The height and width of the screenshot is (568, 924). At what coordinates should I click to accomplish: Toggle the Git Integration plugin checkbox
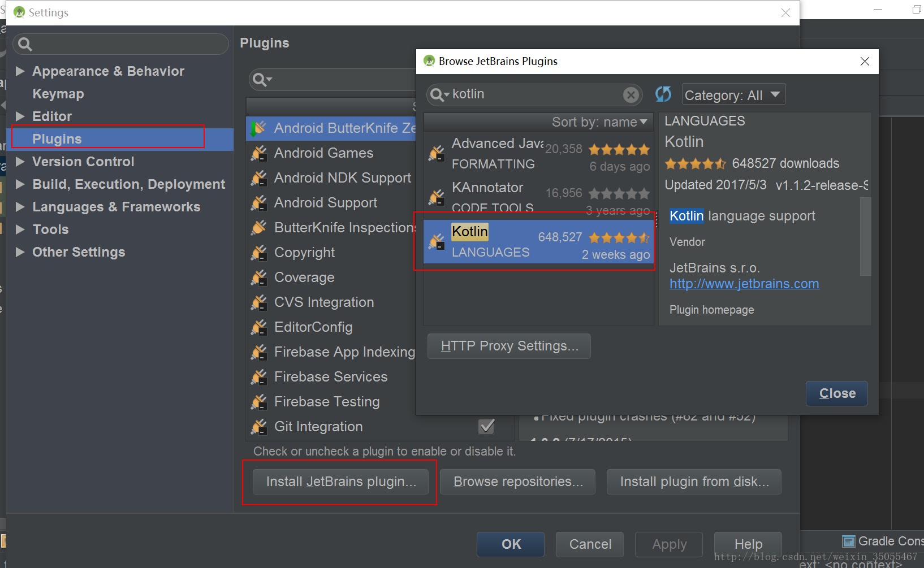pos(486,426)
